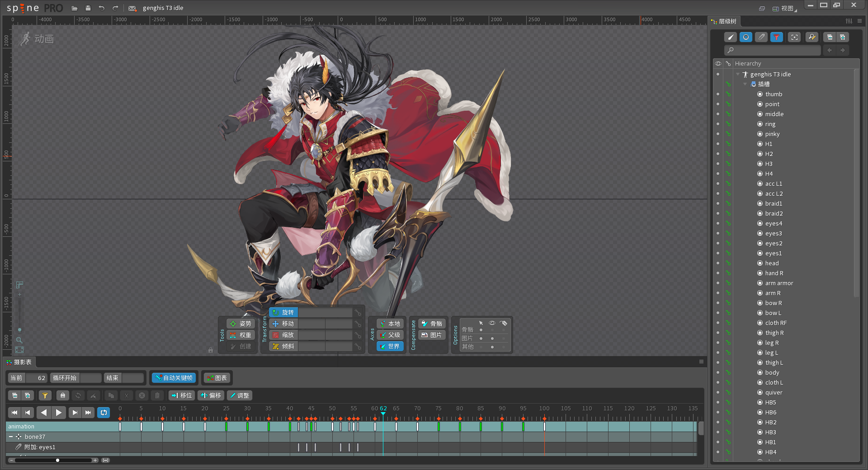Collapse all tree nodes icon

pyautogui.click(x=830, y=37)
